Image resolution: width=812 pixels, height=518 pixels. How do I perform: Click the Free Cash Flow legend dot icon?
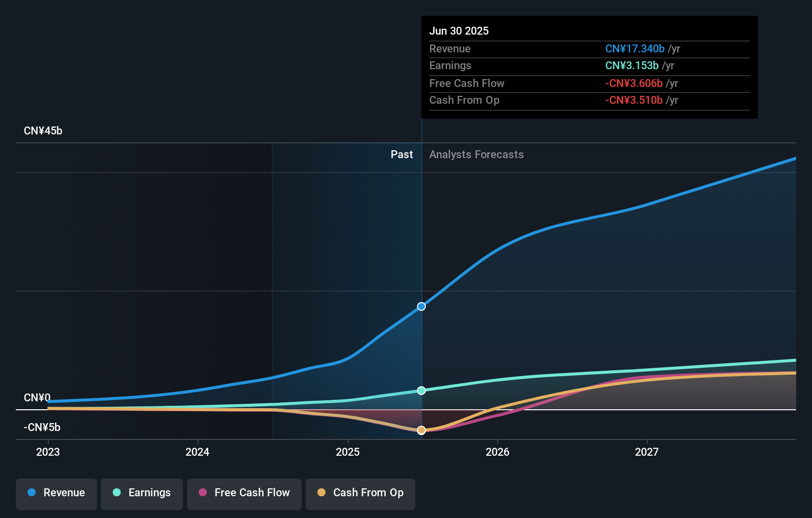coord(203,493)
